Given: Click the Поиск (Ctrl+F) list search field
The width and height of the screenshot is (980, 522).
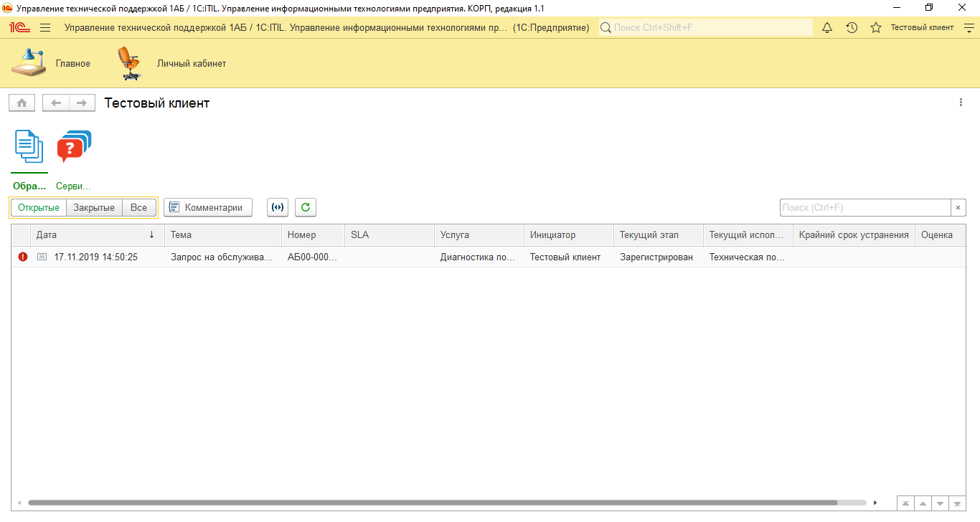Looking at the screenshot, I should coord(864,207).
